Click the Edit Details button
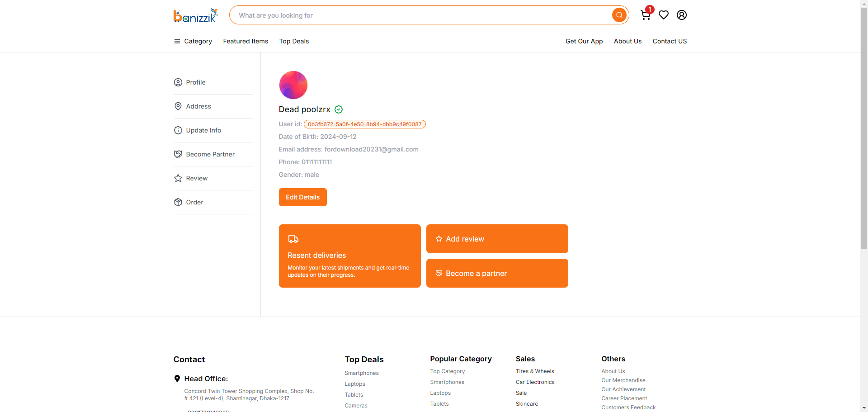Image resolution: width=868 pixels, height=412 pixels. [x=303, y=197]
